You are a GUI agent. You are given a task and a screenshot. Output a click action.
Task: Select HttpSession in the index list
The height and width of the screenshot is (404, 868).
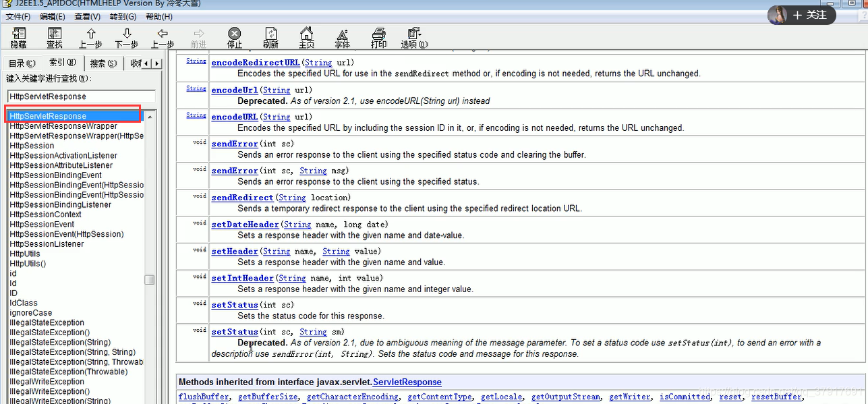pos(32,146)
